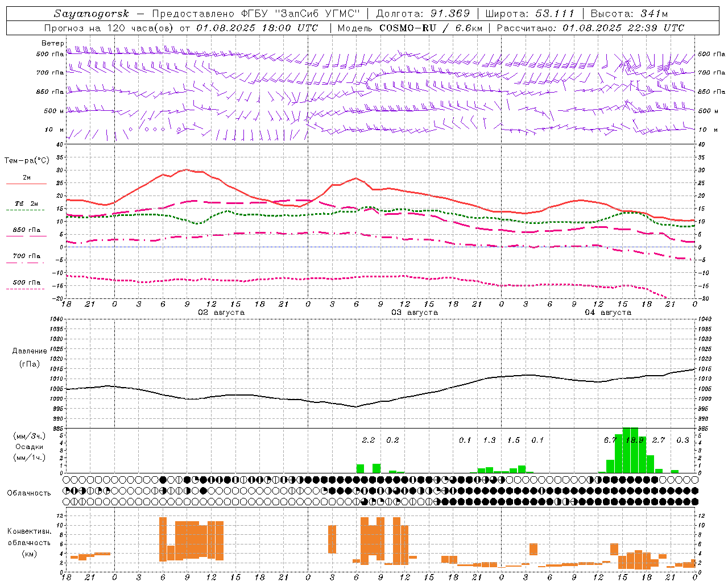Select 'Прогноз на 120 часа(ов)' forecast text

[x=109, y=28]
